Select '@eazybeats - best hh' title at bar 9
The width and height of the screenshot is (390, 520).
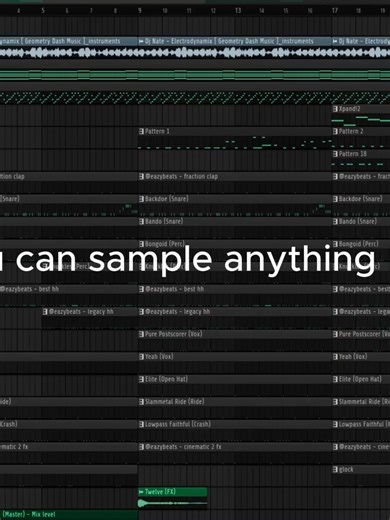[174, 289]
